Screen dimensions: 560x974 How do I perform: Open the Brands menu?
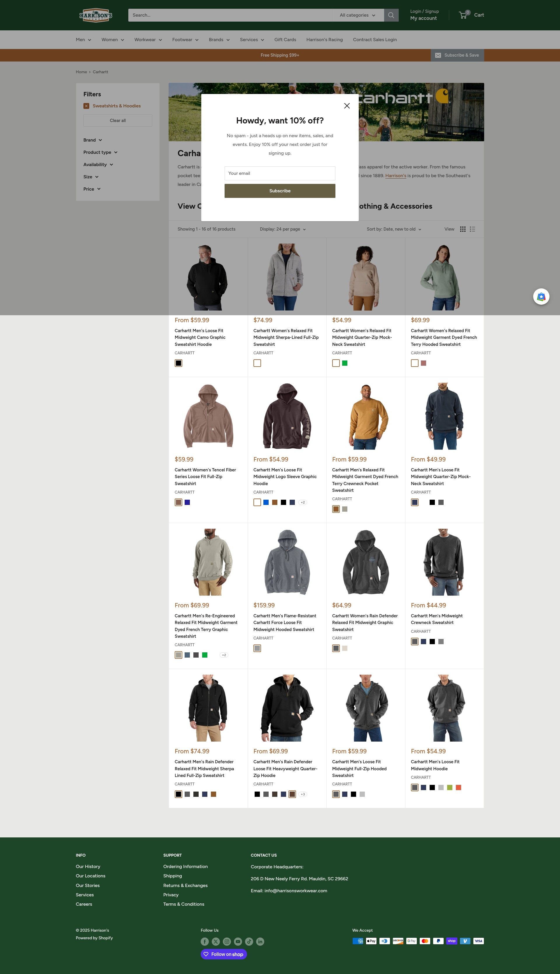click(x=219, y=40)
